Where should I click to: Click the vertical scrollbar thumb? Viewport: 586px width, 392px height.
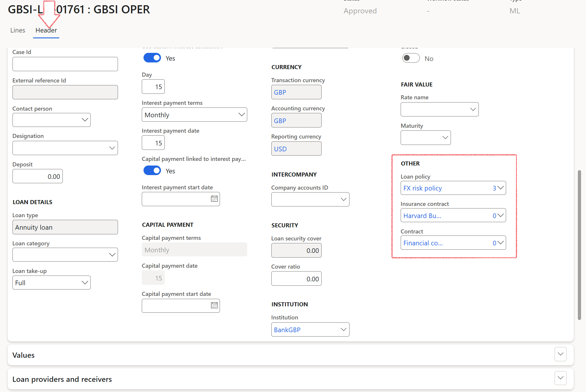click(x=579, y=245)
